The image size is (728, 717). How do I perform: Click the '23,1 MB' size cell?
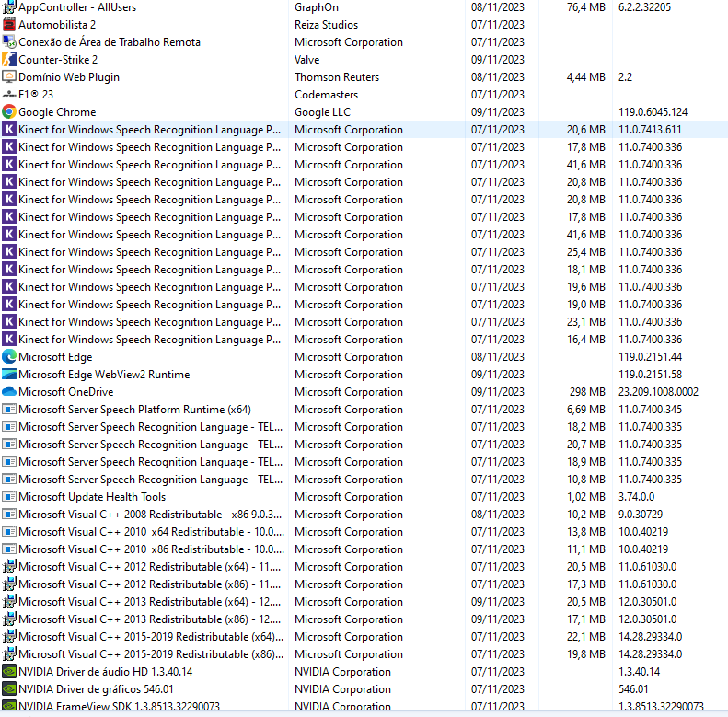coord(586,322)
